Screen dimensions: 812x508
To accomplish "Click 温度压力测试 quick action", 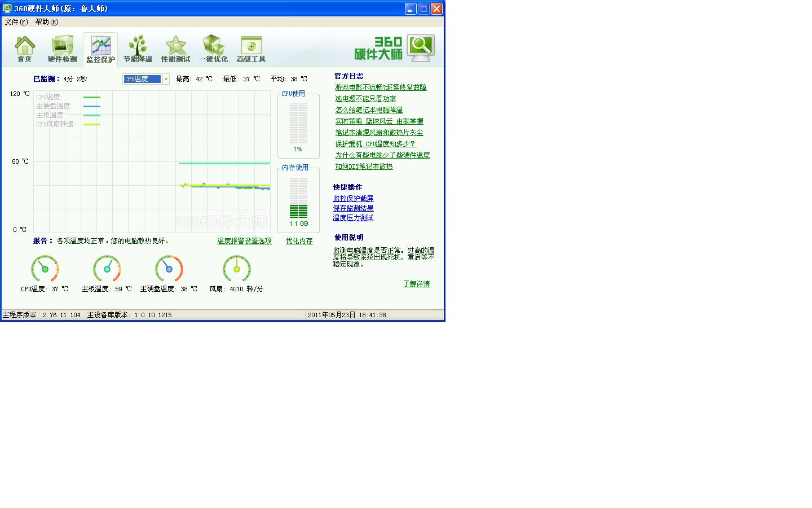I will (353, 218).
